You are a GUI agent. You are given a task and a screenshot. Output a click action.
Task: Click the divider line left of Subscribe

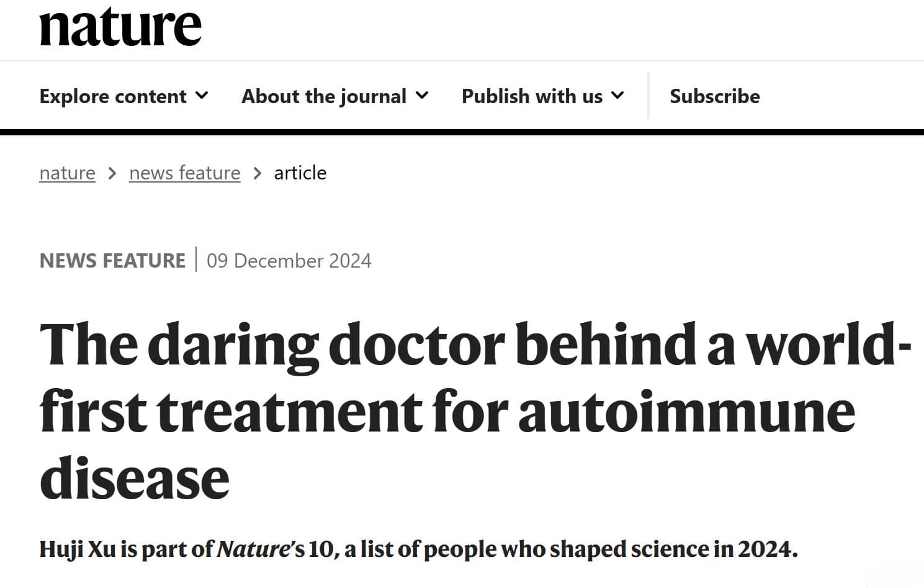(648, 95)
